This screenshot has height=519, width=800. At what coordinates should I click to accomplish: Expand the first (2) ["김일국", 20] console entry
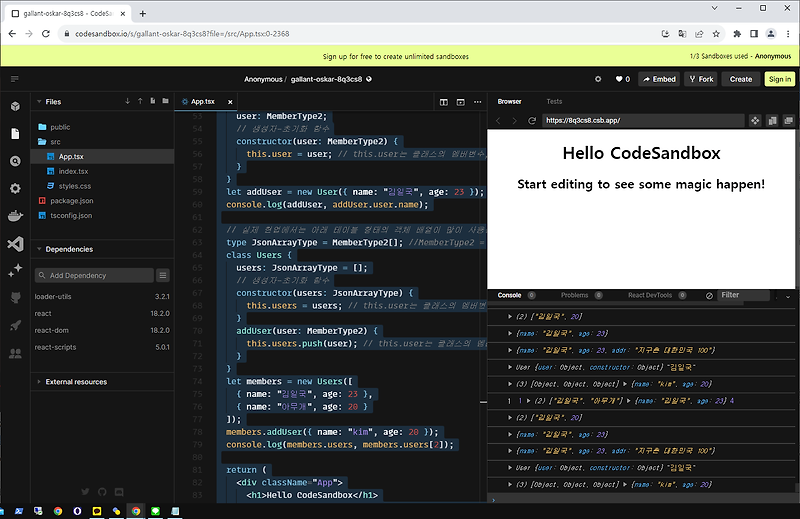pos(510,316)
